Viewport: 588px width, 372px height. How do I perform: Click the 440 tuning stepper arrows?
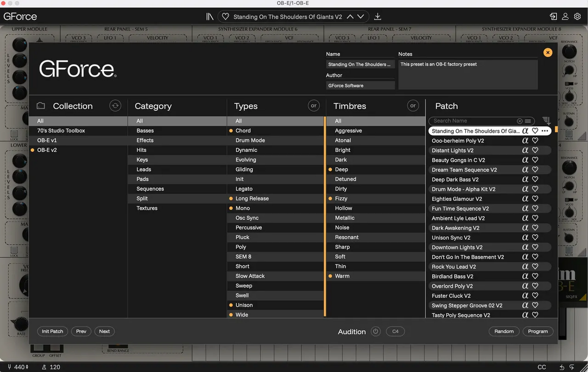pyautogui.click(x=27, y=367)
